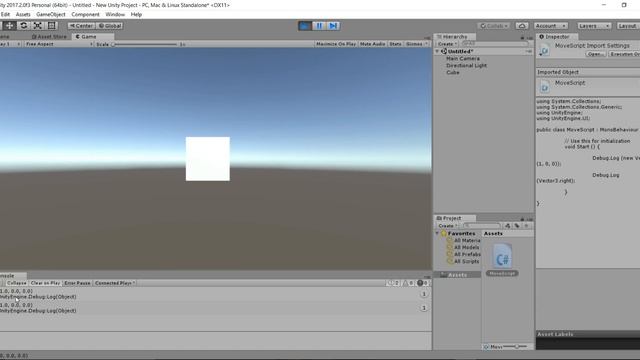Select All Scripts favorite
The width and height of the screenshot is (640, 360).
point(462,261)
